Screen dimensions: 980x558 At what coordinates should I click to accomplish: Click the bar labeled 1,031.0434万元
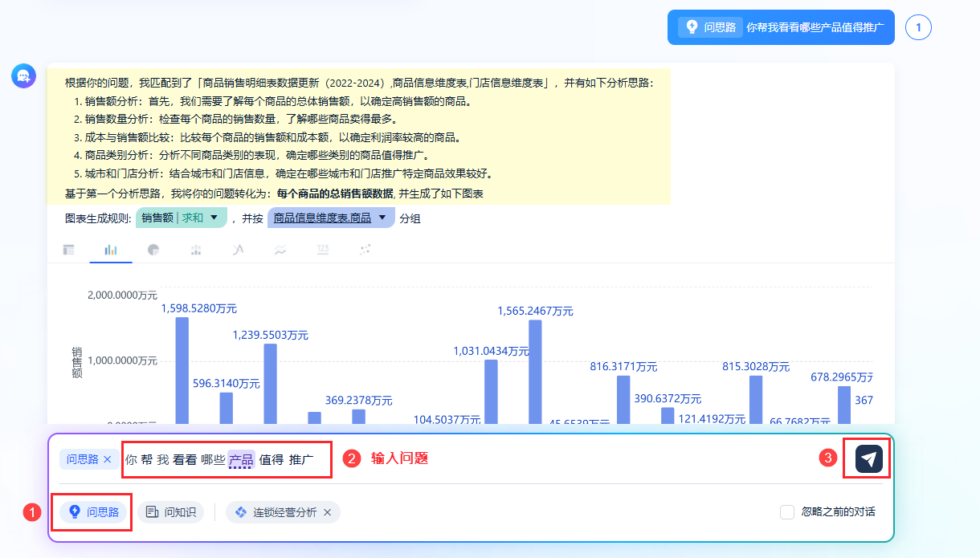pyautogui.click(x=491, y=391)
